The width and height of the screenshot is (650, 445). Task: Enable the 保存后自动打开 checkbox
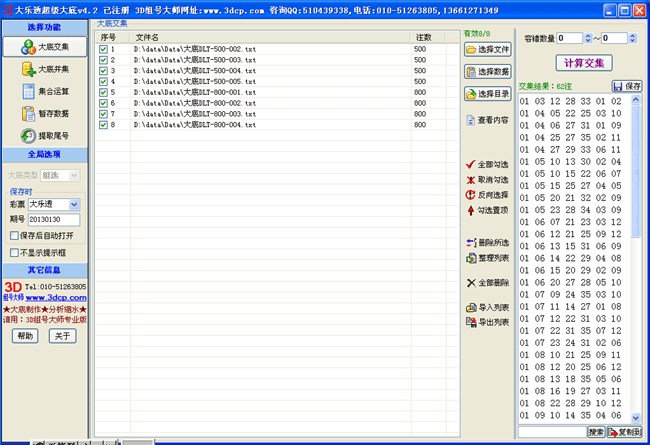coord(13,235)
